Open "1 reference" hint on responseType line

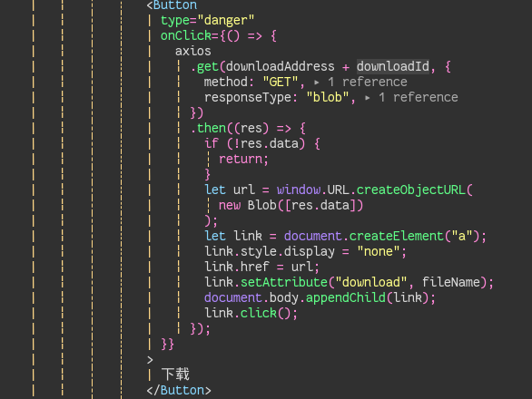[419, 98]
